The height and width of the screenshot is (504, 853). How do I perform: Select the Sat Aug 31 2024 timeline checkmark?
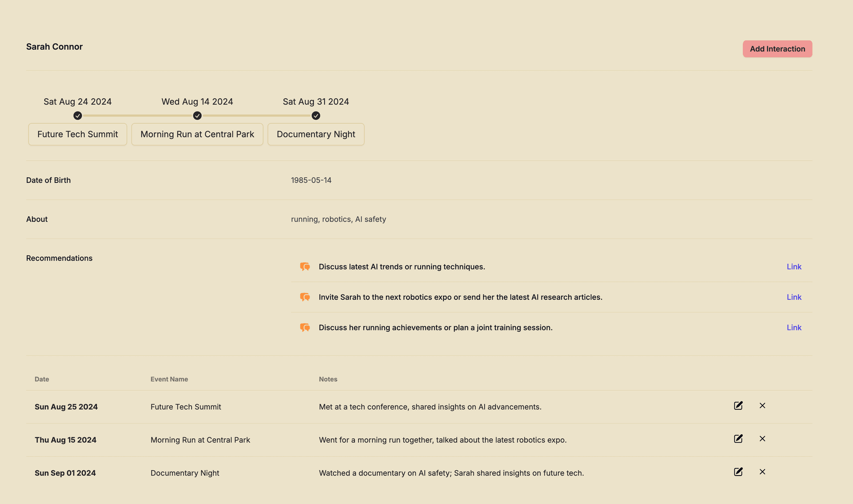(x=316, y=115)
